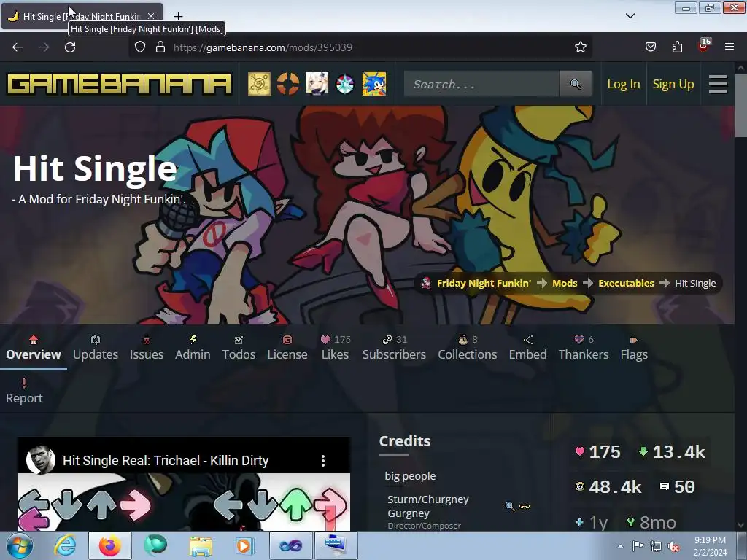The image size is (747, 560).
Task: View the Collections tab
Action: click(468, 348)
